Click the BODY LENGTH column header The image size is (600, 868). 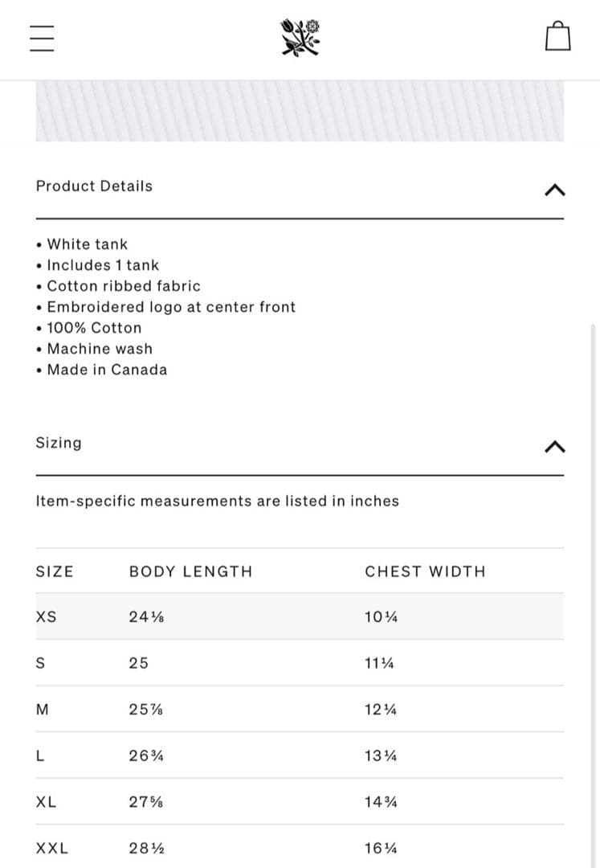(190, 571)
